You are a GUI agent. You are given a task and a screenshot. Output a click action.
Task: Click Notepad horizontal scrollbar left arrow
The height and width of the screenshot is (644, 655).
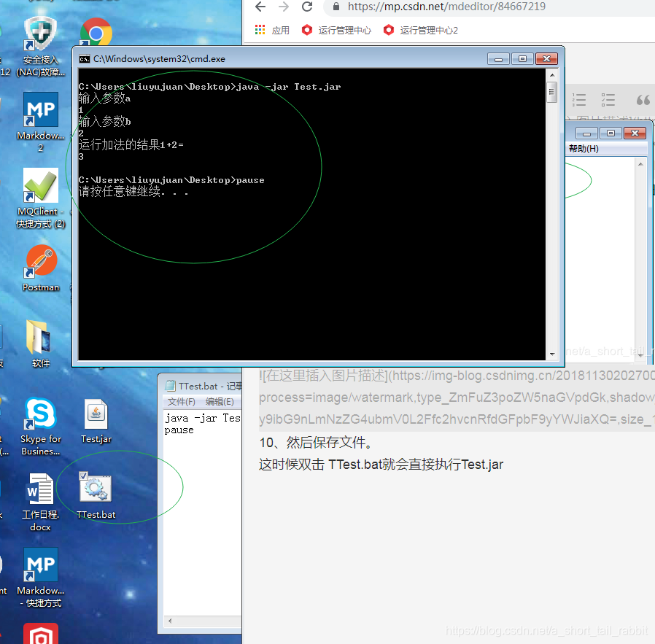pyautogui.click(x=170, y=621)
